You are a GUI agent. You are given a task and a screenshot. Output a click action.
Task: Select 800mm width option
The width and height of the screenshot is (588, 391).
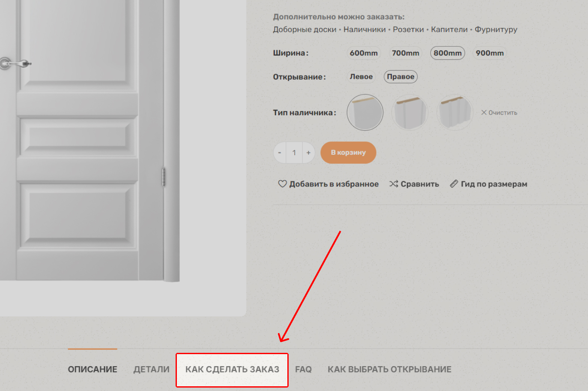[448, 53]
